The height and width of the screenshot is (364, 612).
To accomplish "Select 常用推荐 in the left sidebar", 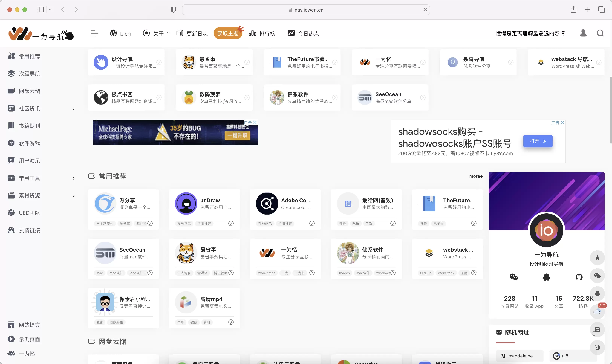I will [x=24, y=56].
